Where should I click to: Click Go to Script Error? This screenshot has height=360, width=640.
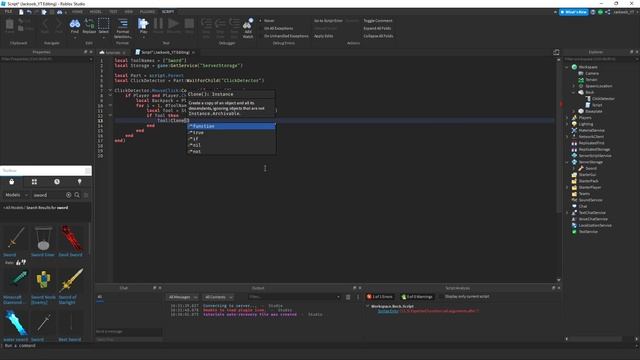(328, 20)
